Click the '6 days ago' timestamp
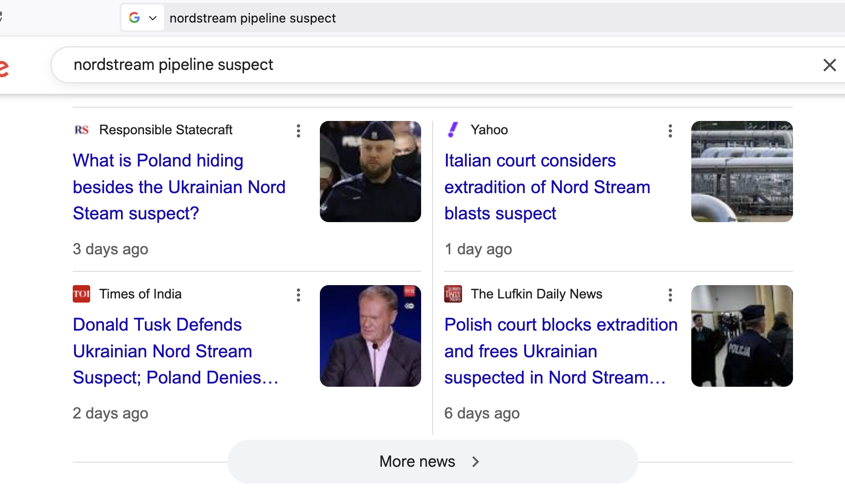Viewport: 845px width, 504px height. click(x=482, y=413)
